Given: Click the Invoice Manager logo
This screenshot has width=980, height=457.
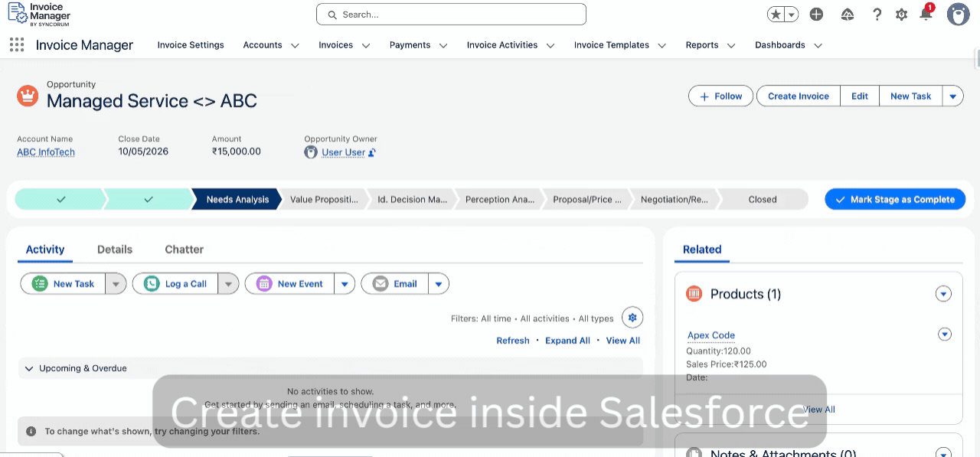Looking at the screenshot, I should [x=39, y=14].
